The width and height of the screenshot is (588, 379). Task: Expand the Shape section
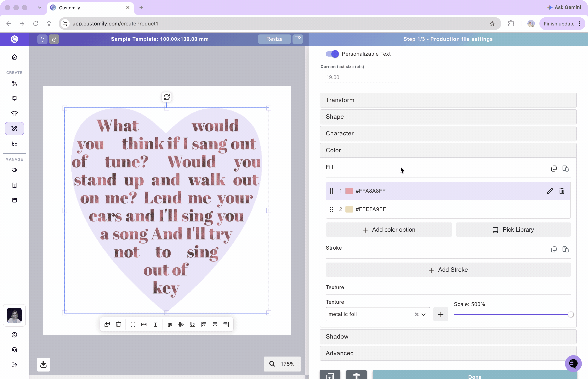pos(448,117)
